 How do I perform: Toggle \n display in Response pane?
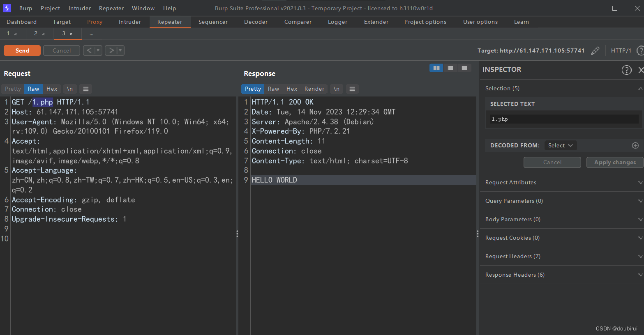pyautogui.click(x=337, y=89)
